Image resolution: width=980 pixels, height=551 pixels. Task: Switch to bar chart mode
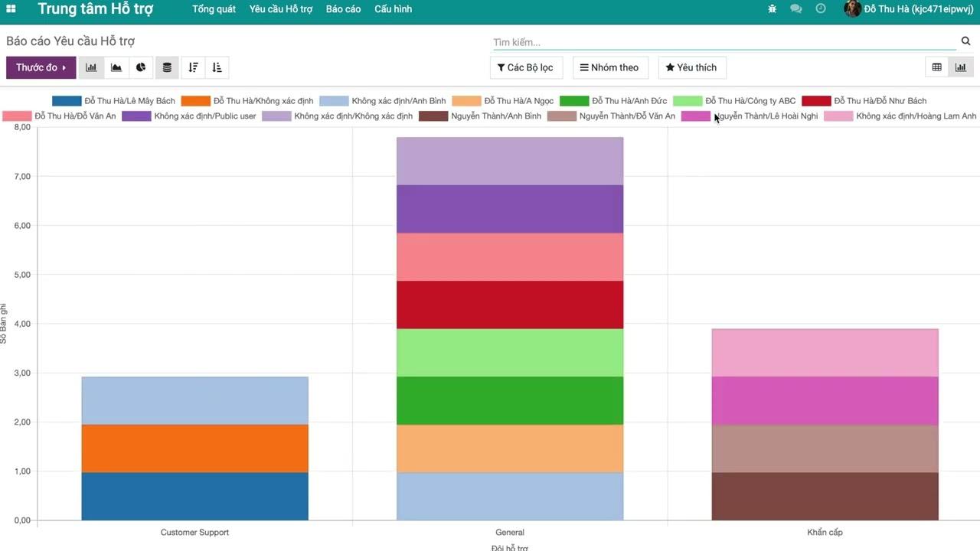click(91, 67)
